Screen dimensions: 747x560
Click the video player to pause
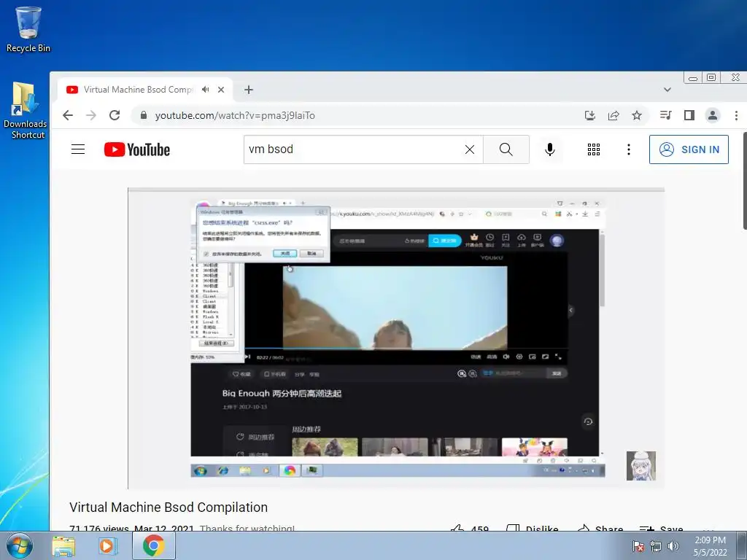tap(396, 339)
